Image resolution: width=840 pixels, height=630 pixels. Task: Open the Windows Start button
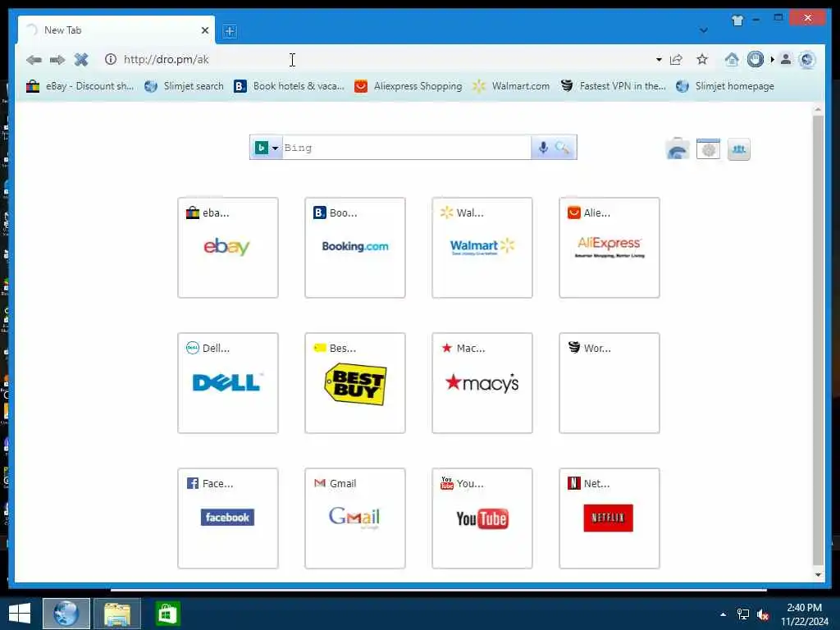point(20,614)
